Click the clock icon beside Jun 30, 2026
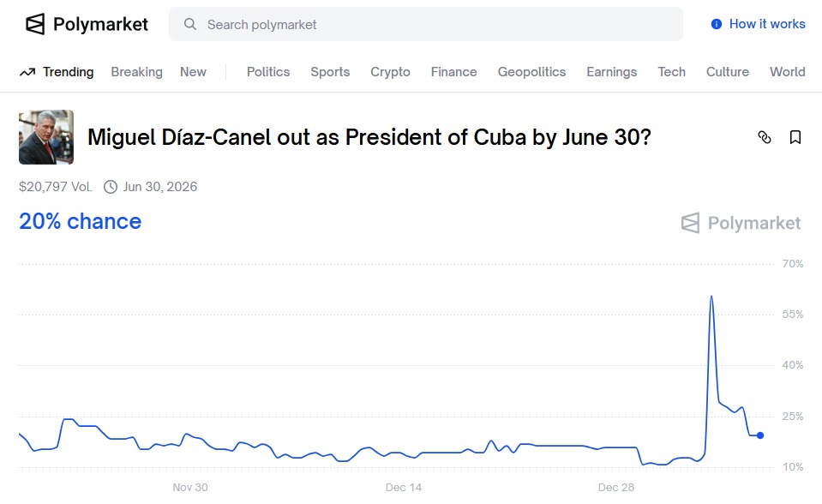This screenshot has width=822, height=504. tap(111, 187)
